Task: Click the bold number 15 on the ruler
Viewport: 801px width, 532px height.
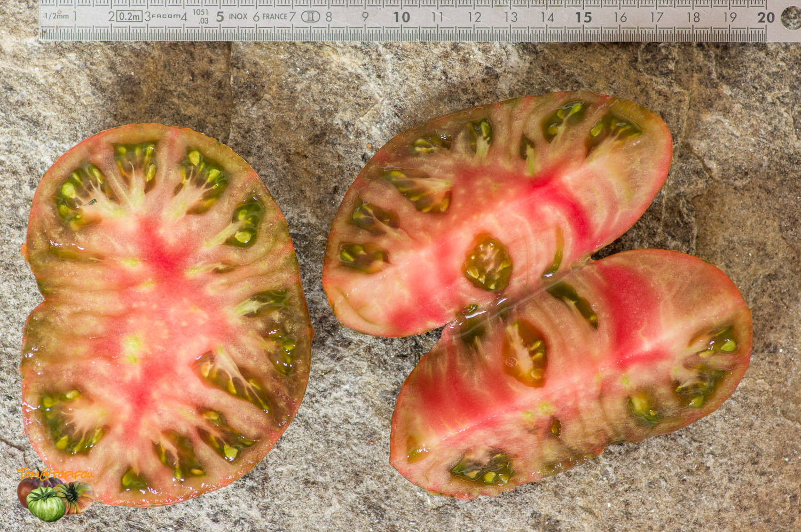Action: coord(583,17)
